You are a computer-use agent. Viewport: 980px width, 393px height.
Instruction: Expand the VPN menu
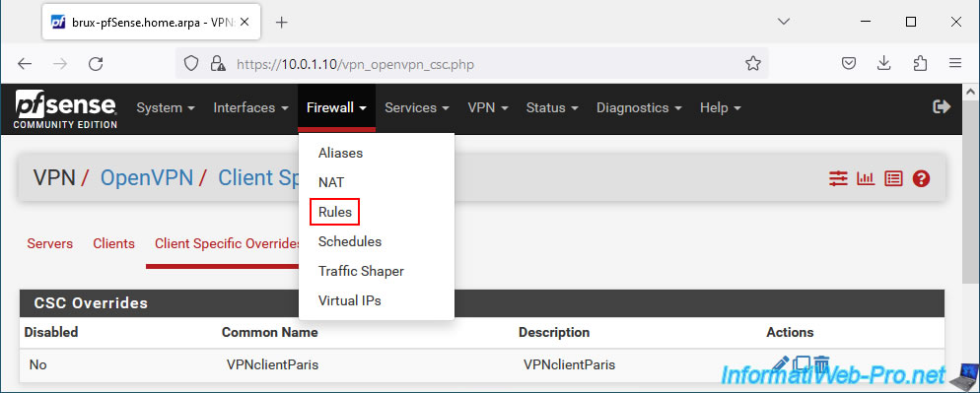click(487, 107)
